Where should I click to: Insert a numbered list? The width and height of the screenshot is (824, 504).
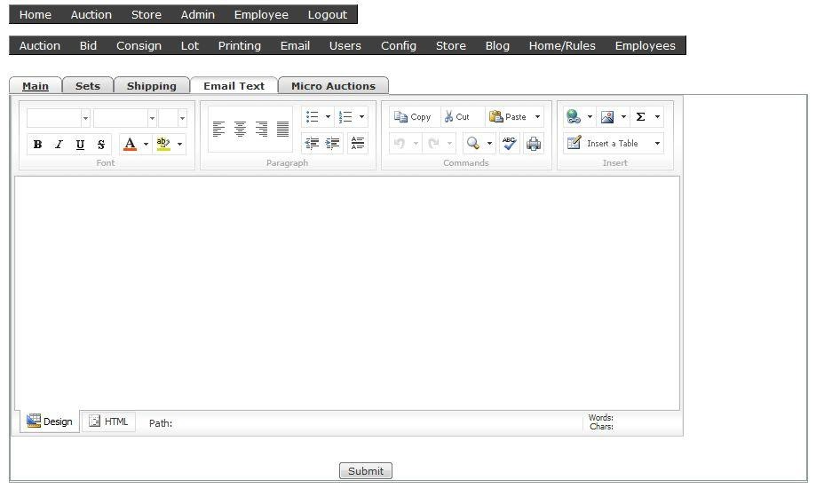(345, 116)
